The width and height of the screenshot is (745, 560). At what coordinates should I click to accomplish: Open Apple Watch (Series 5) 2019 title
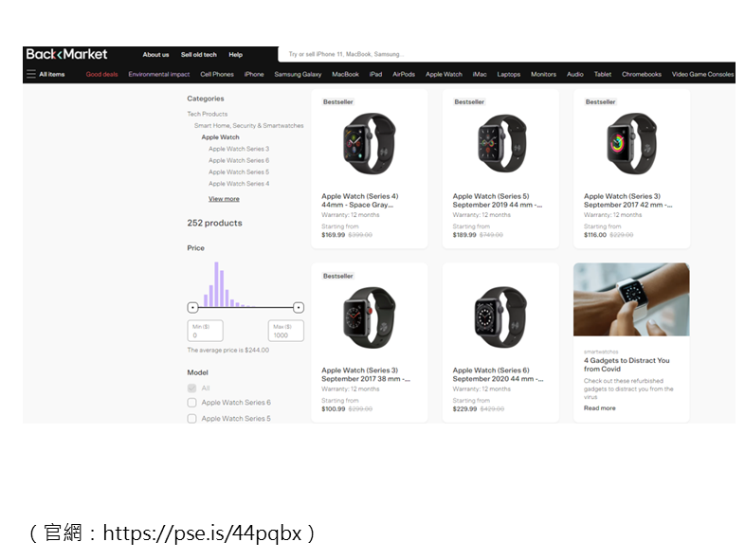click(497, 201)
